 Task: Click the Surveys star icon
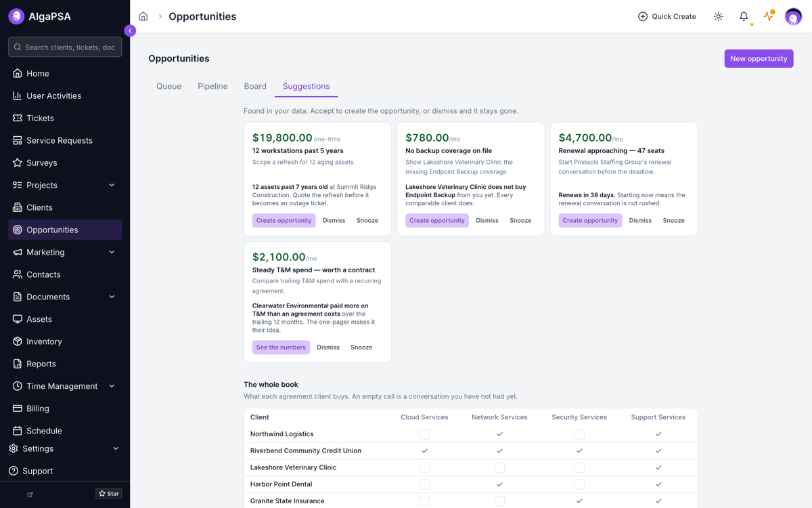tap(18, 163)
